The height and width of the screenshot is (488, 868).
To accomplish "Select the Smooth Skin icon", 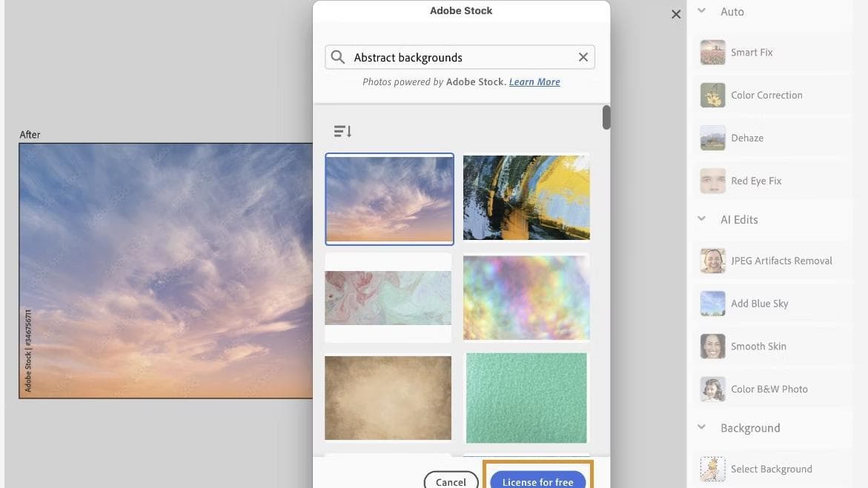I will (x=712, y=347).
